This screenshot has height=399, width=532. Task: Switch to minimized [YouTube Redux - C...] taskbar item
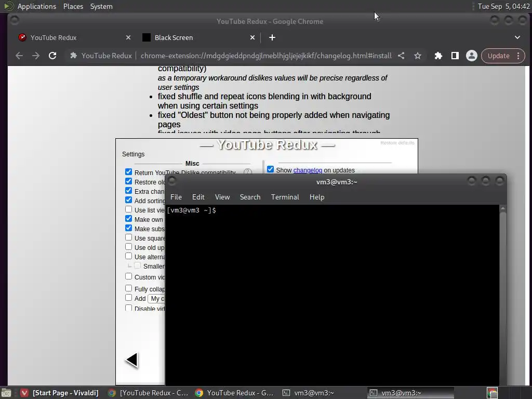coord(148,393)
